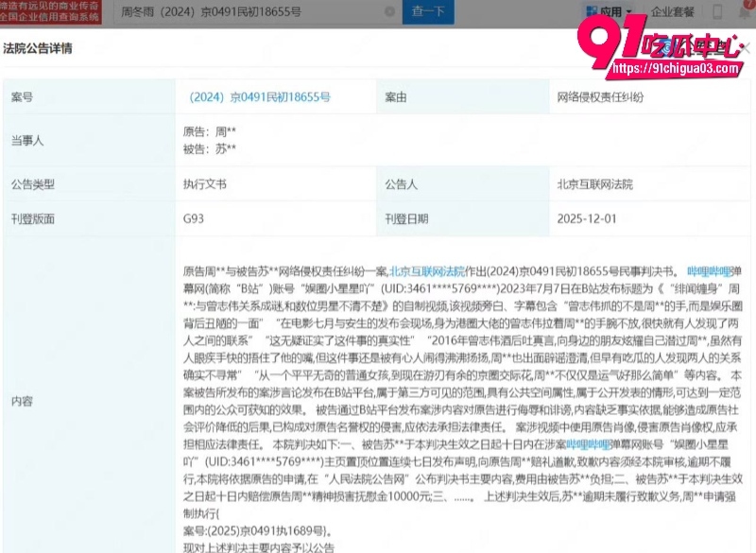Click the G93 publication page value
Screen dimensions: 756x553
(x=194, y=219)
